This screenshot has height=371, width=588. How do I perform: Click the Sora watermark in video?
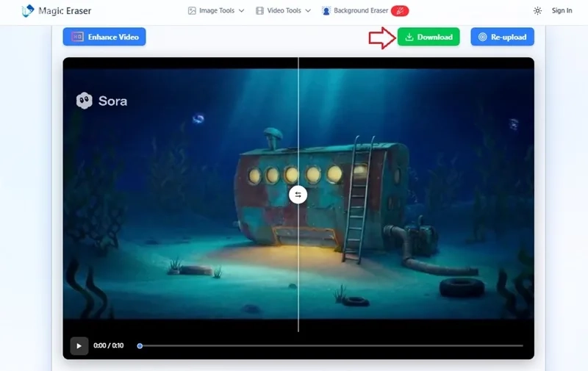(x=101, y=101)
